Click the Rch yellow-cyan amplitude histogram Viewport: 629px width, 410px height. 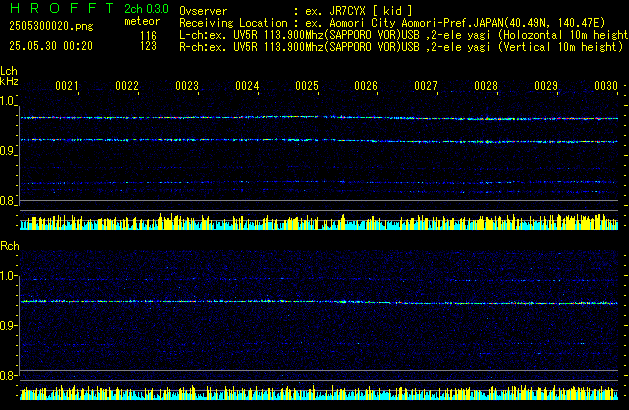(319, 393)
